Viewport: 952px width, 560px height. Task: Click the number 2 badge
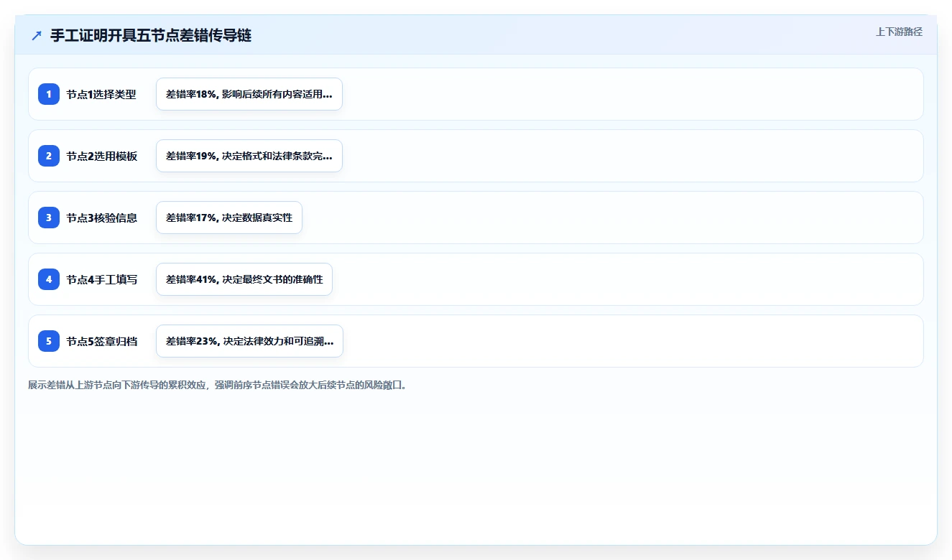point(49,156)
